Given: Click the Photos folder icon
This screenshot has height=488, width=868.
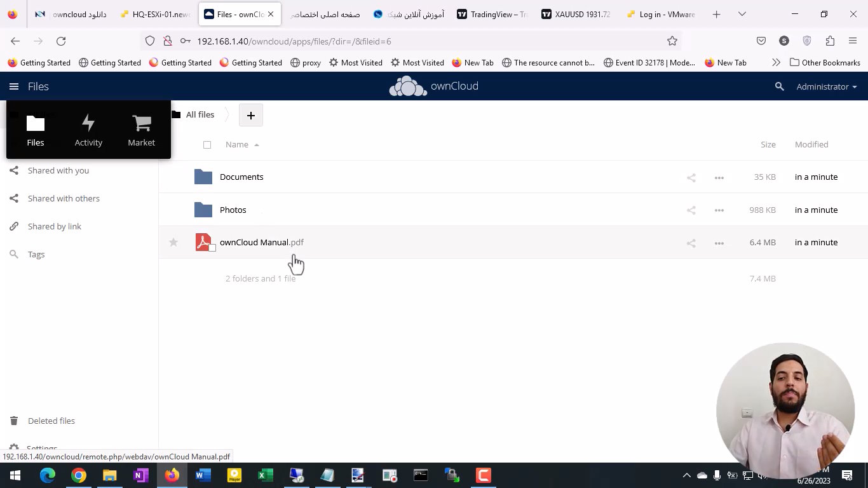Looking at the screenshot, I should click(203, 210).
